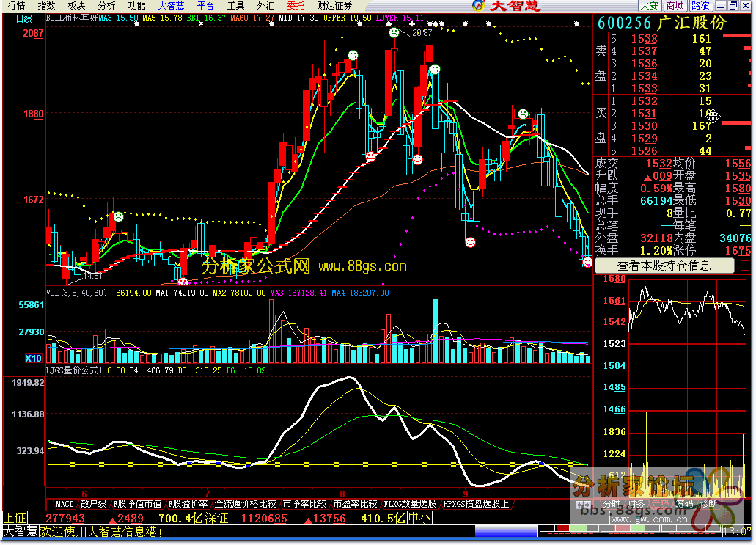This screenshot has width=756, height=545.
Task: Open the 大智慧 menu item
Action: (x=171, y=6)
